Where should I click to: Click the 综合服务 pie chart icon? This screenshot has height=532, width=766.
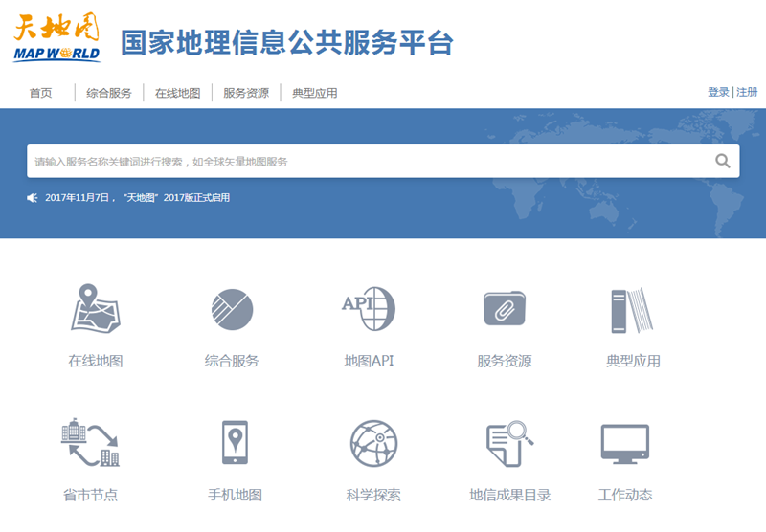tap(232, 309)
